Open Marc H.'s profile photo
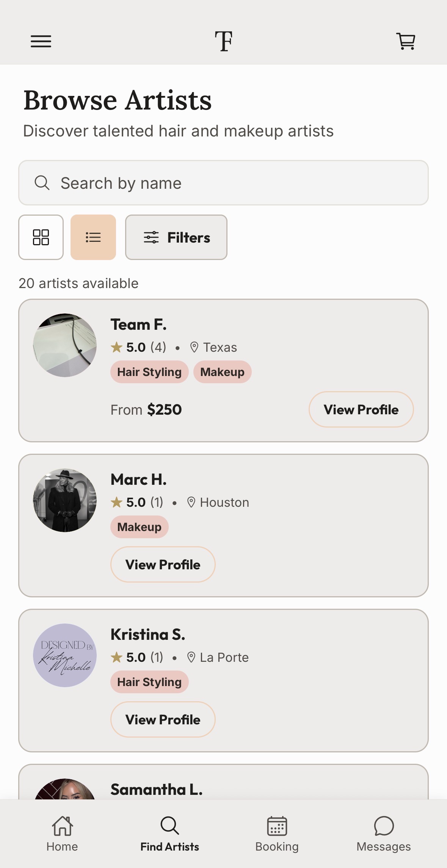This screenshot has height=868, width=447. click(65, 500)
